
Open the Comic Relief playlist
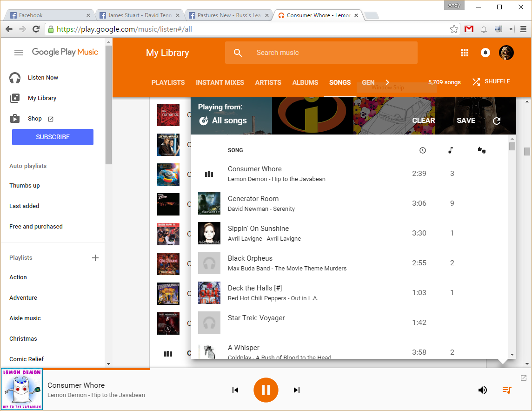click(27, 359)
